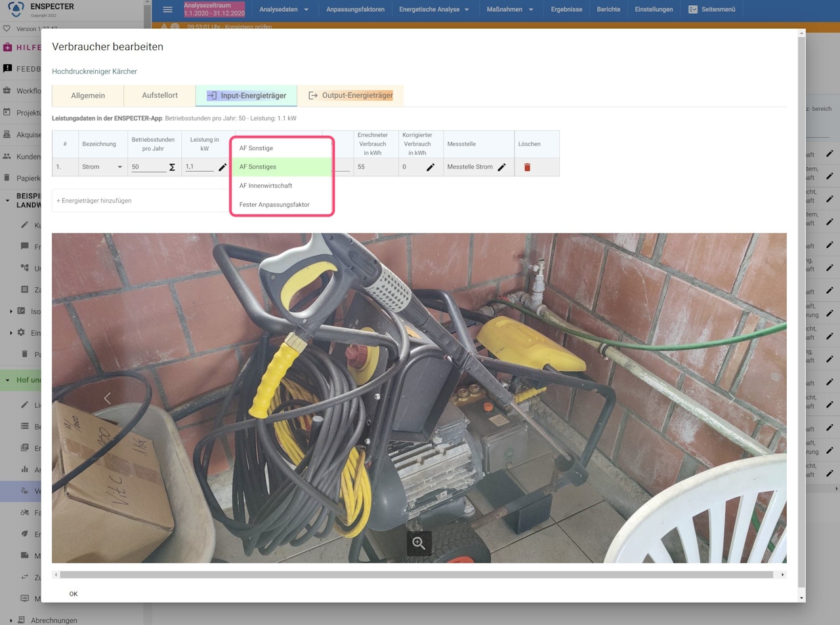Image resolution: width=840 pixels, height=625 pixels.
Task: Pick the AF Sonstige entry
Action: tap(256, 148)
